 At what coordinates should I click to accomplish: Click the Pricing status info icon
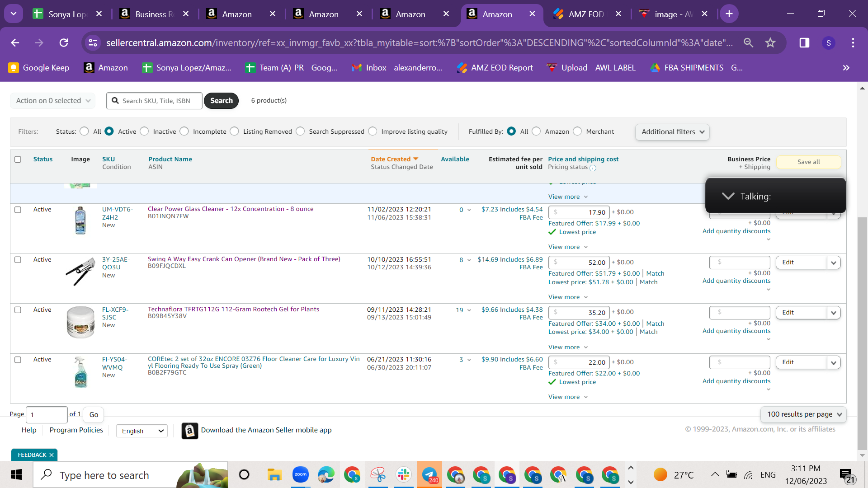tap(593, 168)
